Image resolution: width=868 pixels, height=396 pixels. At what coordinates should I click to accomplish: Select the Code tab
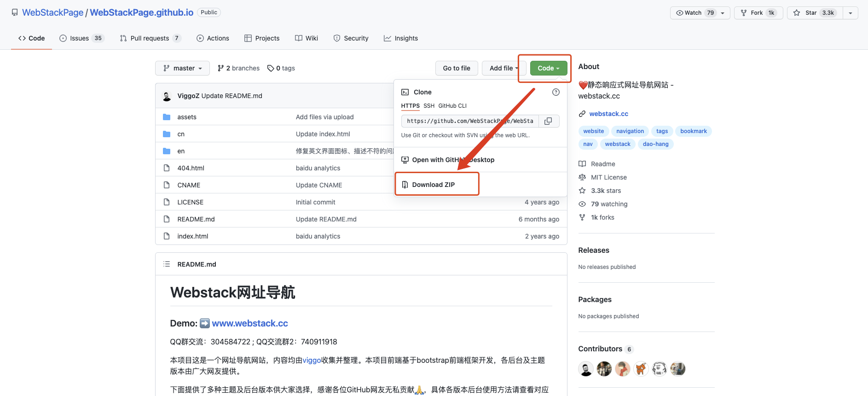[32, 38]
